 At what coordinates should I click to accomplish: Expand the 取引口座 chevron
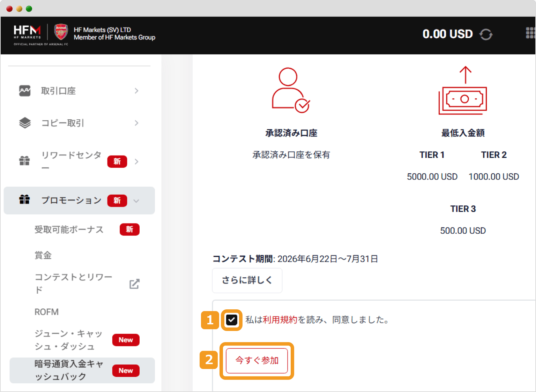pos(136,91)
